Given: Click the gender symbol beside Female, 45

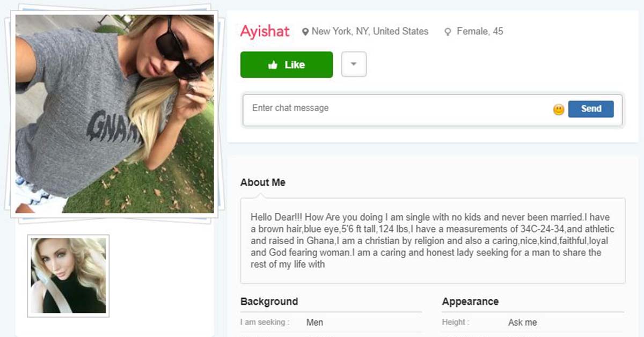Looking at the screenshot, I should (447, 32).
